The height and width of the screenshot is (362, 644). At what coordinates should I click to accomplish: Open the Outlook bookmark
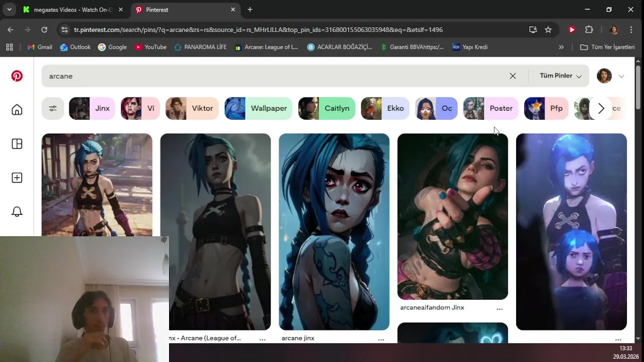(75, 47)
